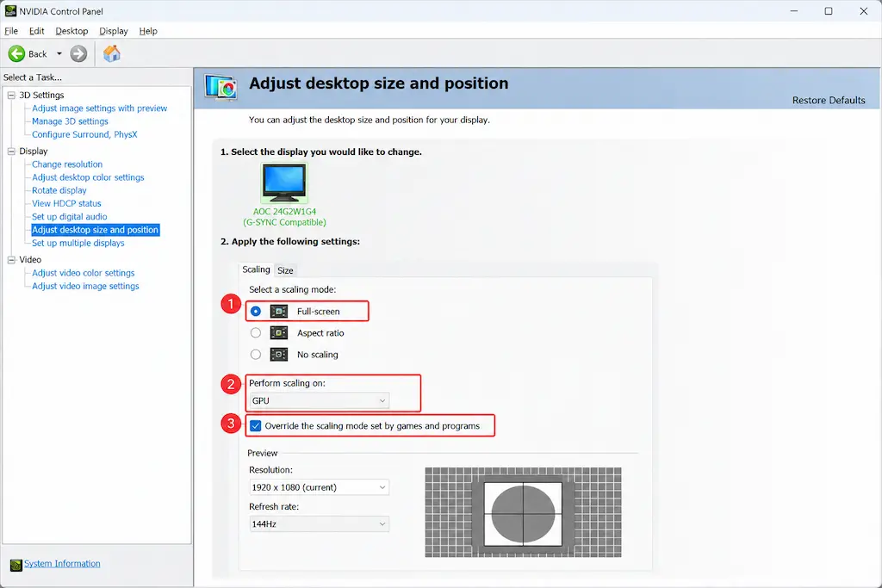Open the Refresh rate 144Hz dropdown

pyautogui.click(x=319, y=524)
